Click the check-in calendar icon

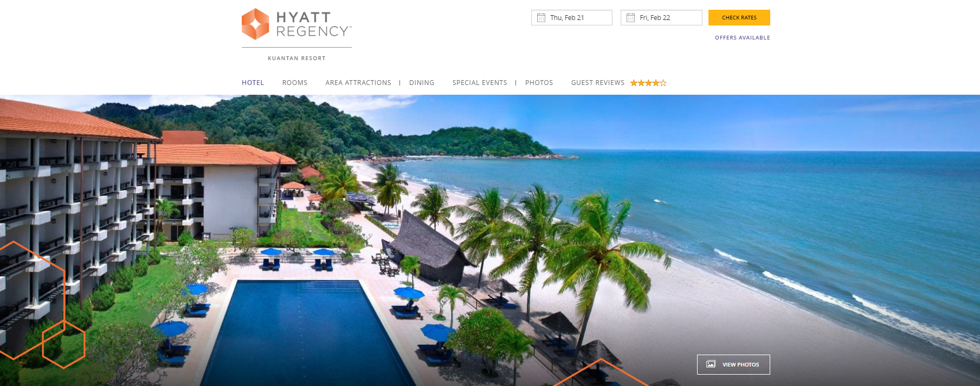click(x=541, y=18)
